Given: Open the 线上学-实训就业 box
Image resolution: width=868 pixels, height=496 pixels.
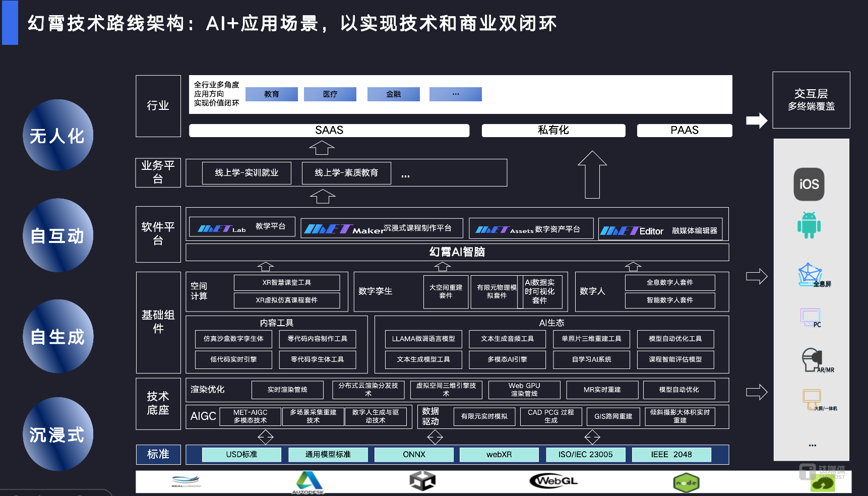Looking at the screenshot, I should tap(246, 173).
